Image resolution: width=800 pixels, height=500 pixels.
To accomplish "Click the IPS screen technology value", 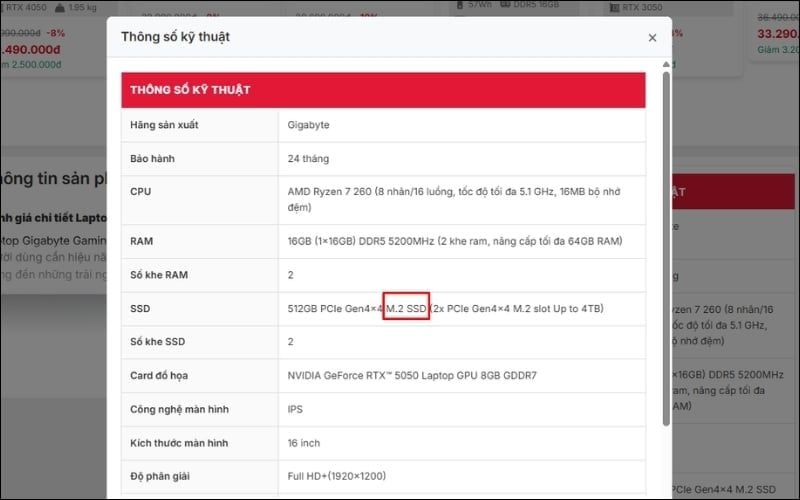I will pos(295,409).
